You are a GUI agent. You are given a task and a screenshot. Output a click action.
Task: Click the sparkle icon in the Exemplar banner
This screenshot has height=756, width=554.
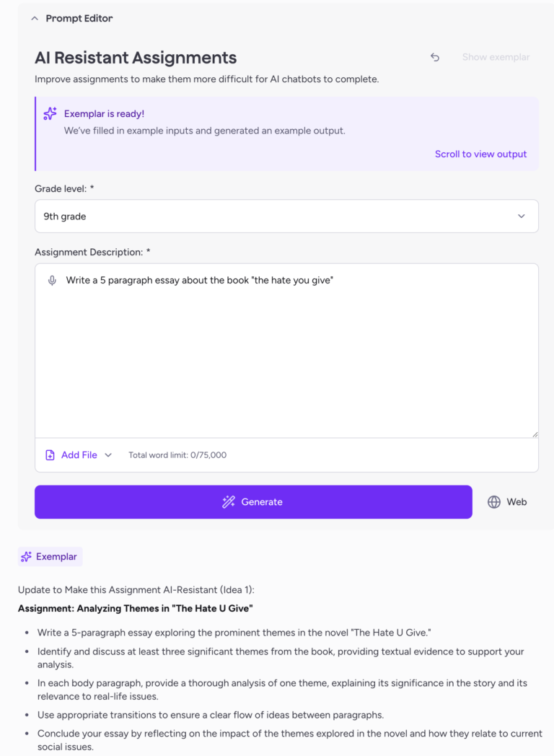50,114
